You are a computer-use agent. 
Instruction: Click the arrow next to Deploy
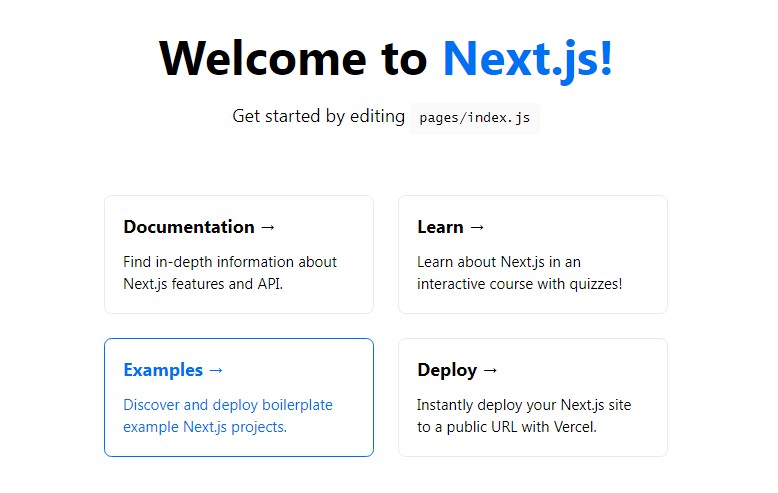[x=489, y=370]
